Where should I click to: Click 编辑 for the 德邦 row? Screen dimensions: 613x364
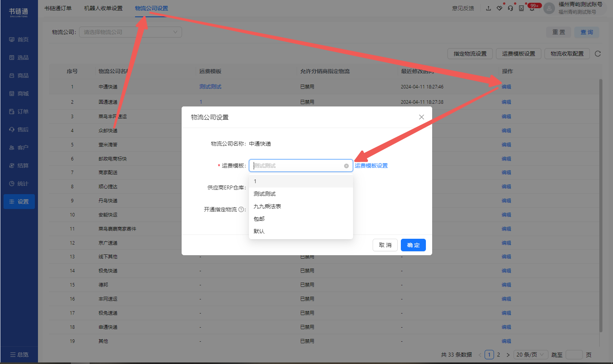[x=506, y=285]
